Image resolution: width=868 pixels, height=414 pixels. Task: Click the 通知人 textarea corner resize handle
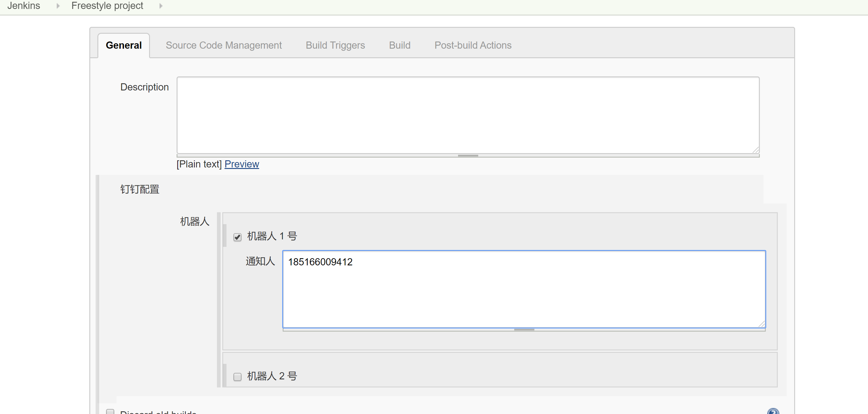[x=762, y=324]
